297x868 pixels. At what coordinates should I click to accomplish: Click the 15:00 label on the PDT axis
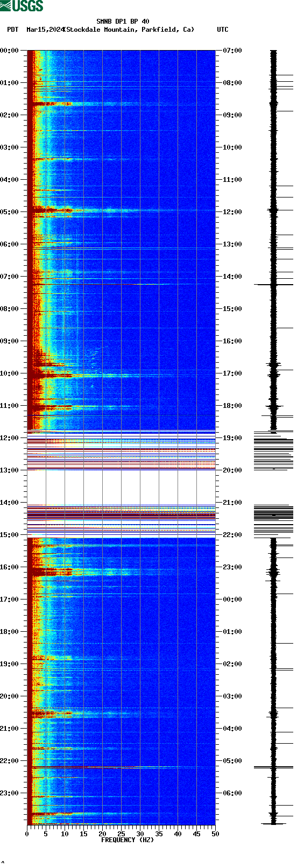(x=10, y=535)
